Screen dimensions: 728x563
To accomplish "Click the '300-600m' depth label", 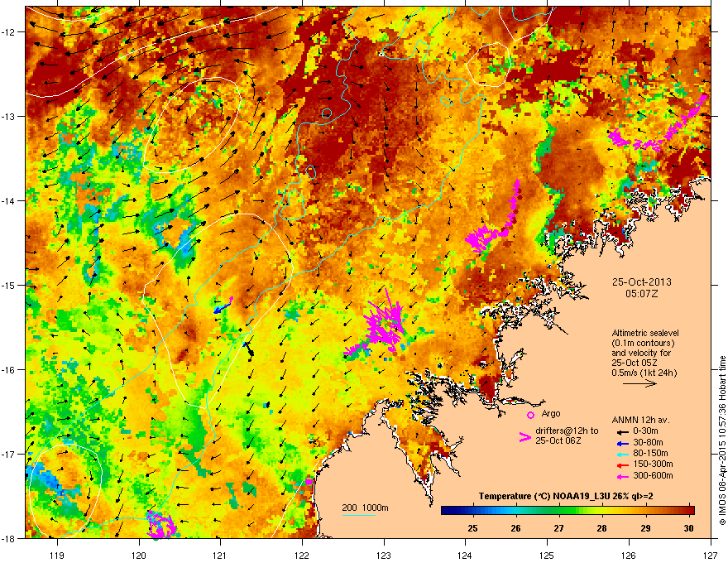I will click(x=653, y=476).
